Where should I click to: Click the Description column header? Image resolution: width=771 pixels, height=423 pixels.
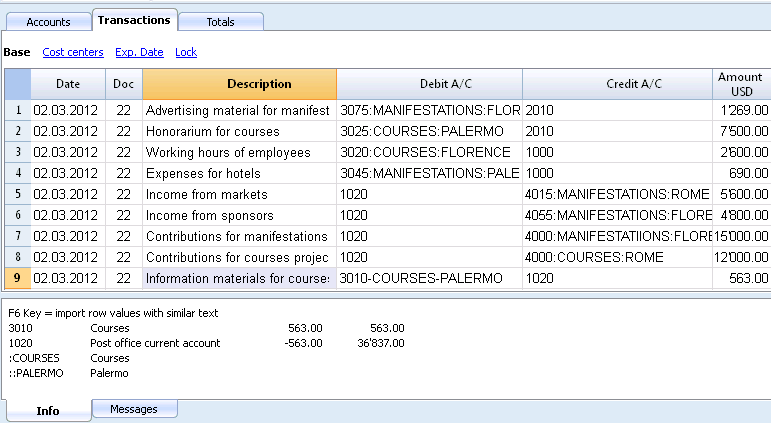(x=239, y=84)
